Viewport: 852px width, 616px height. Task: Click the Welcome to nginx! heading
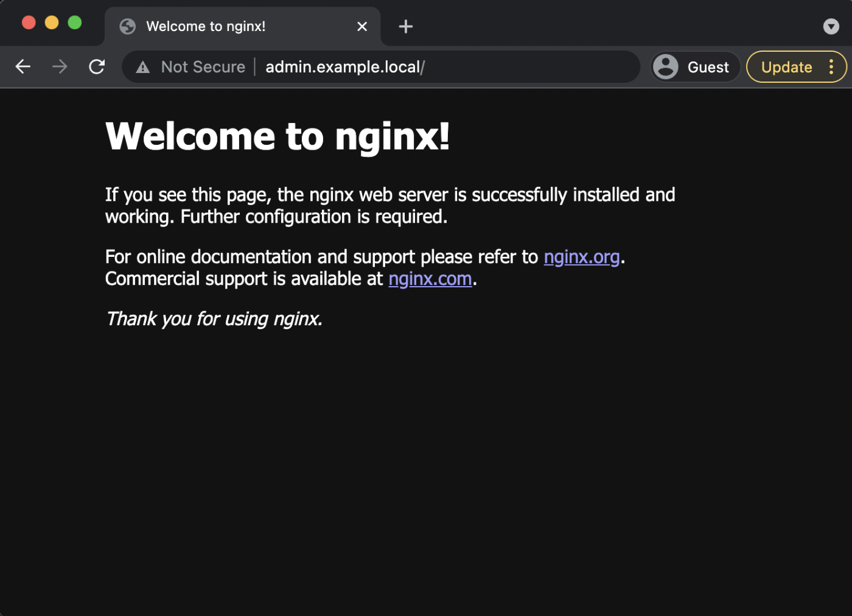click(x=278, y=136)
